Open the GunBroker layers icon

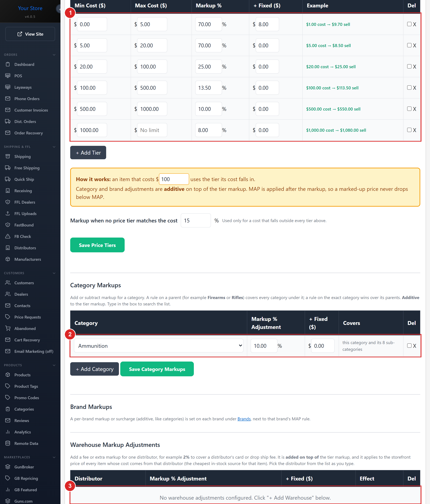point(8,467)
